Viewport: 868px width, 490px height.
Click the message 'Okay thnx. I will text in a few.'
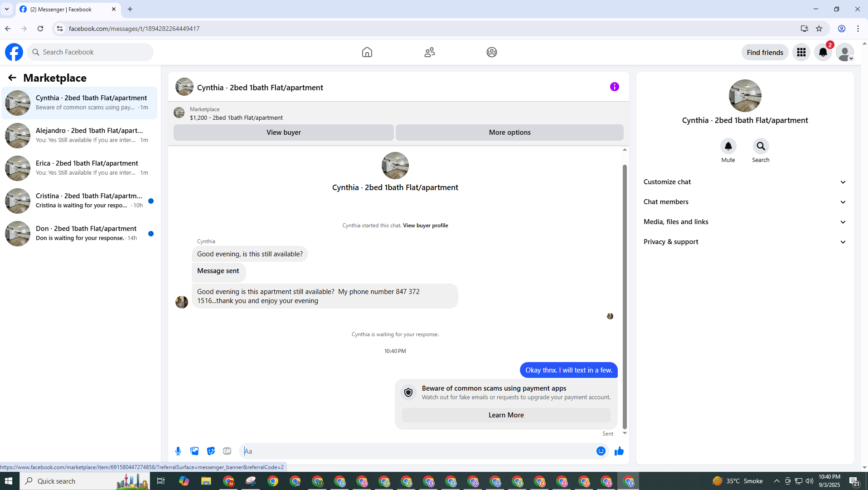(569, 370)
